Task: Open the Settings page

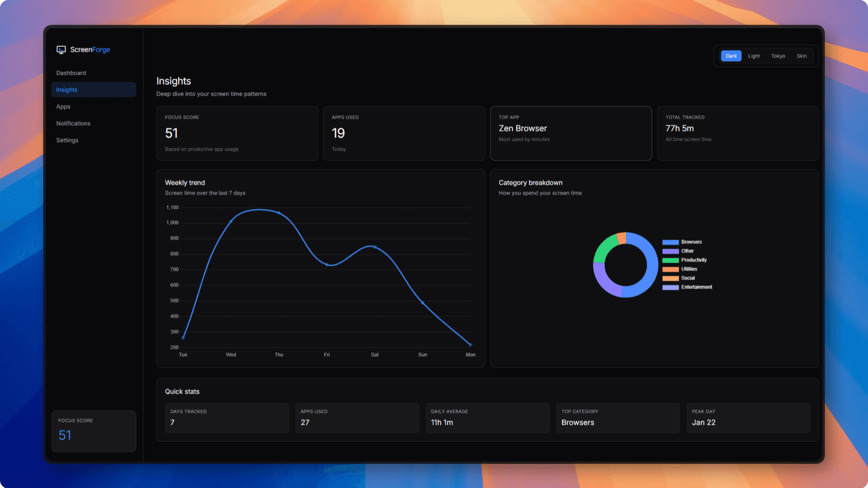Action: click(67, 140)
